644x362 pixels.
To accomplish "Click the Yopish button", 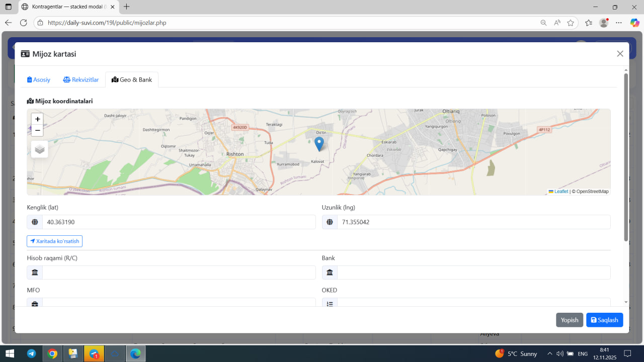I will point(569,320).
